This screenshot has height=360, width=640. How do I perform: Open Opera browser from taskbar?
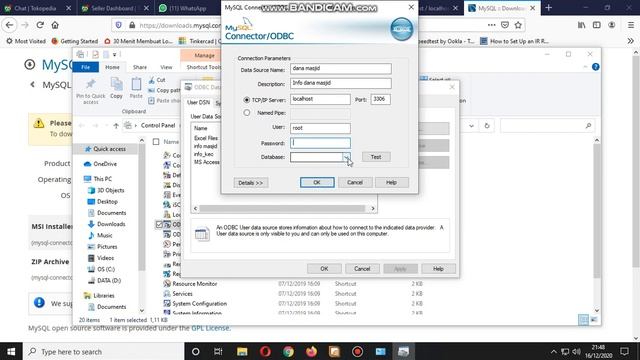[265, 351]
